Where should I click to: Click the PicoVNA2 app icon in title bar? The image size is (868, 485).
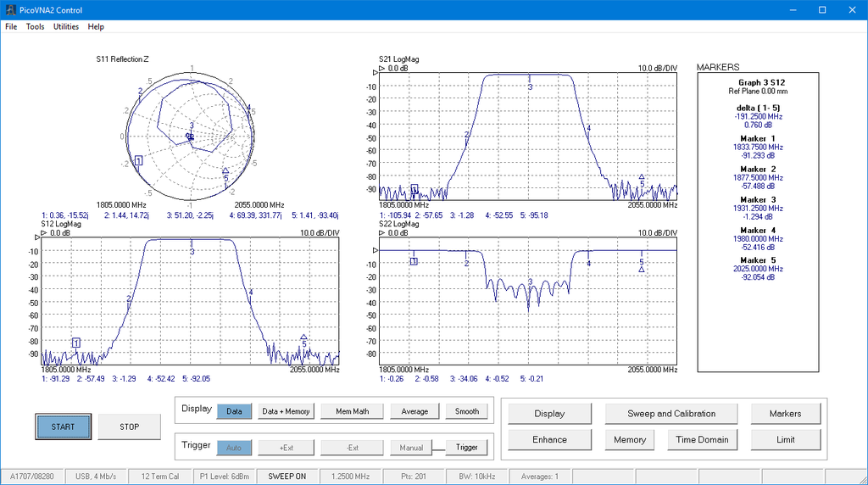point(10,10)
